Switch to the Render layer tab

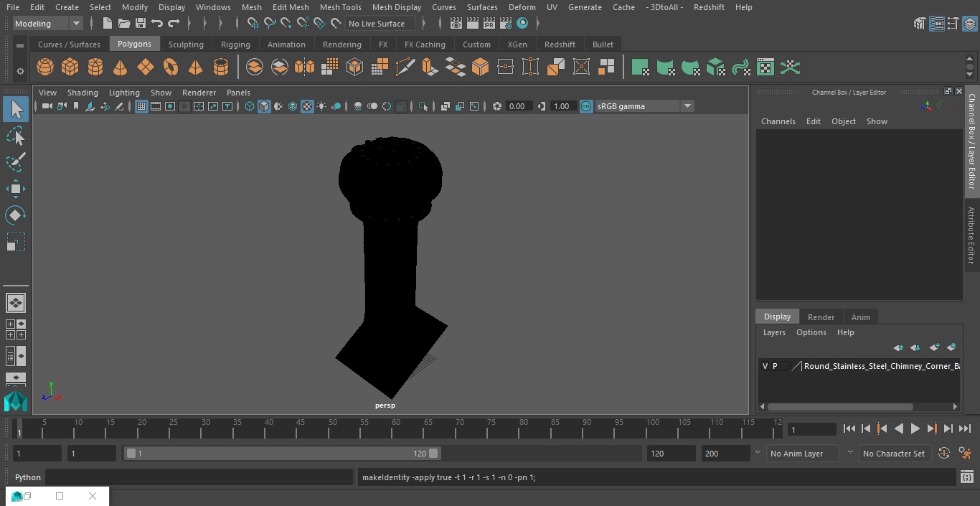coord(821,317)
